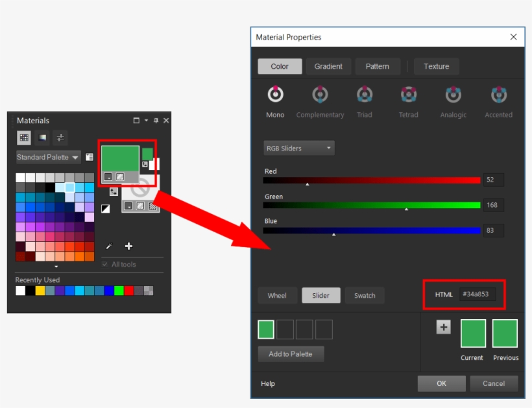Image resolution: width=532 pixels, height=408 pixels.
Task: Open the RGB Sliders dropdown
Action: (298, 148)
